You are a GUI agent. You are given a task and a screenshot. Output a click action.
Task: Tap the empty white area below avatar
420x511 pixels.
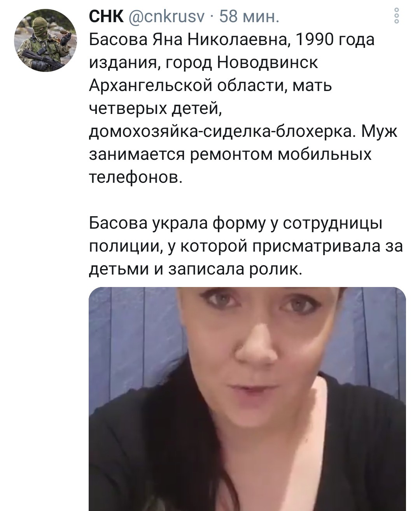(46, 272)
